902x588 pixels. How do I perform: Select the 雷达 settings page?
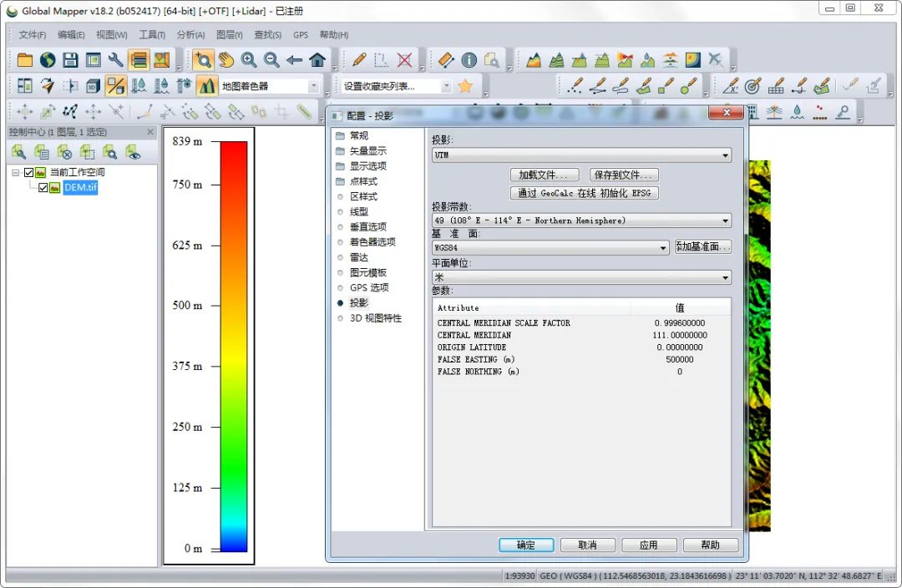click(359, 257)
